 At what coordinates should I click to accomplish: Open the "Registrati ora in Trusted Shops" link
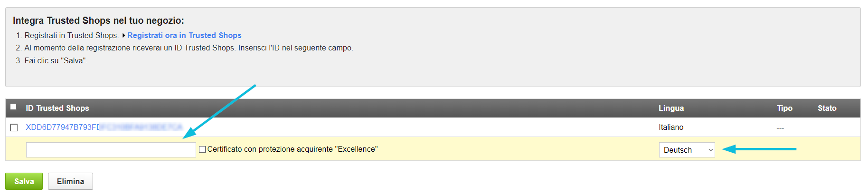(x=184, y=35)
